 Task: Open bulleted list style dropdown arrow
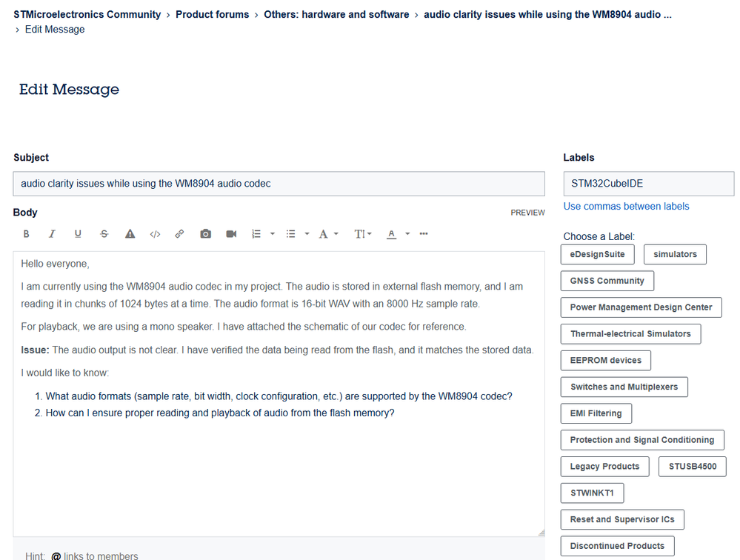[307, 234]
